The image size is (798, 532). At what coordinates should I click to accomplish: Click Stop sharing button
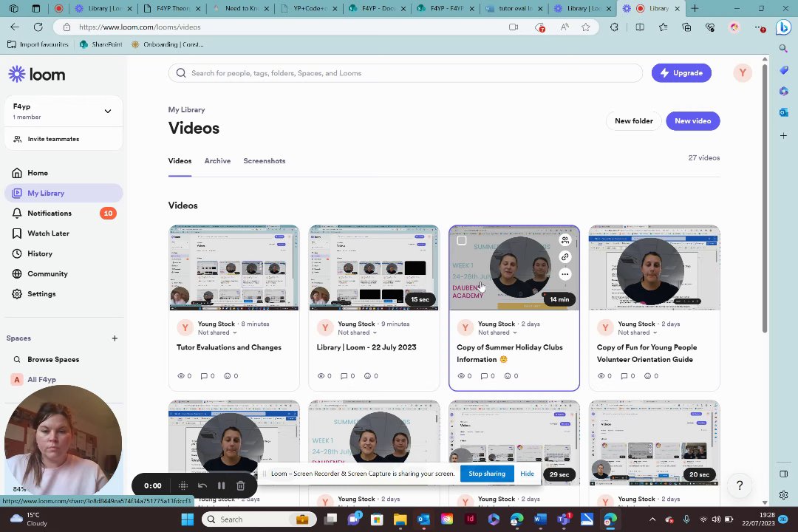[487, 474]
